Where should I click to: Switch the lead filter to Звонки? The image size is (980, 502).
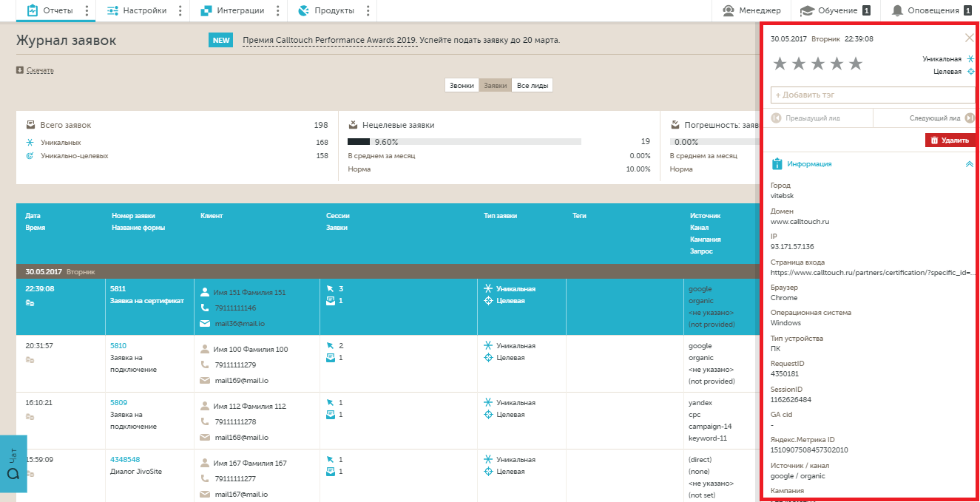coord(462,86)
